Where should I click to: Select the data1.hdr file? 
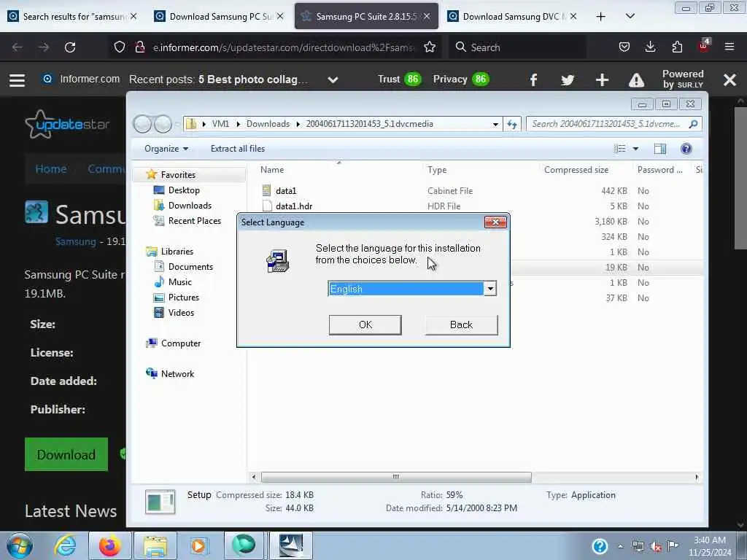click(x=294, y=206)
